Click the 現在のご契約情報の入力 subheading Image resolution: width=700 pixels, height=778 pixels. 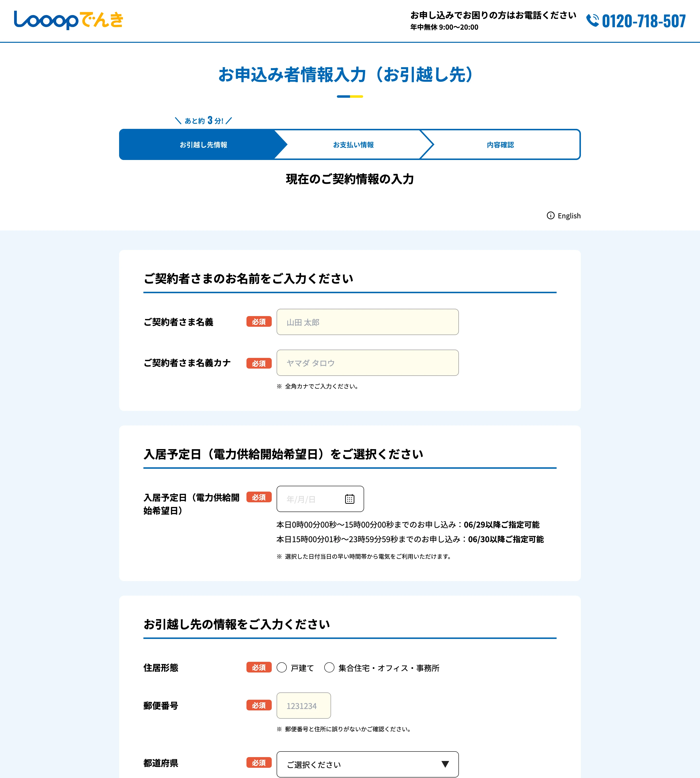click(x=350, y=179)
